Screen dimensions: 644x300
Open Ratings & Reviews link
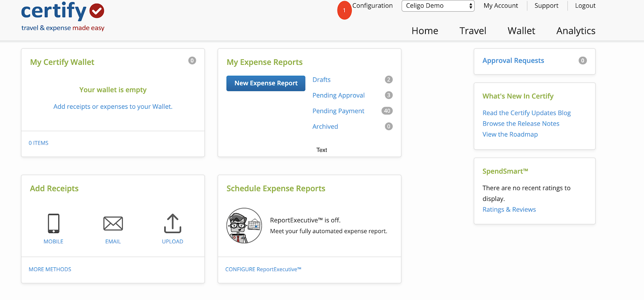509,209
